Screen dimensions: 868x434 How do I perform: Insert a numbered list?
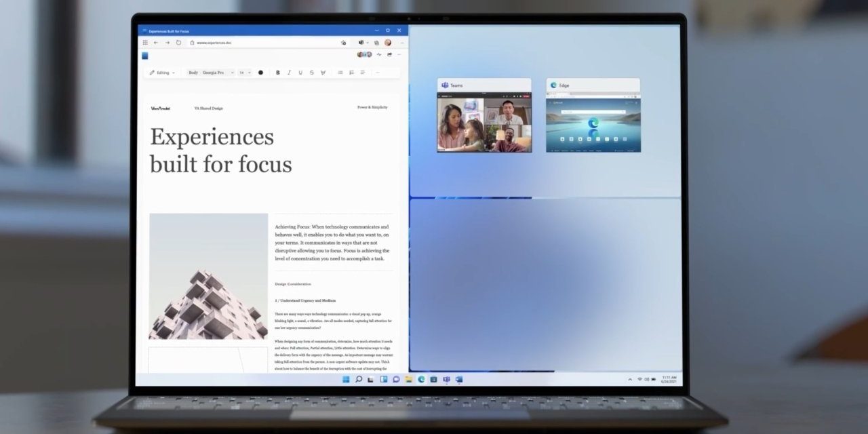point(351,73)
